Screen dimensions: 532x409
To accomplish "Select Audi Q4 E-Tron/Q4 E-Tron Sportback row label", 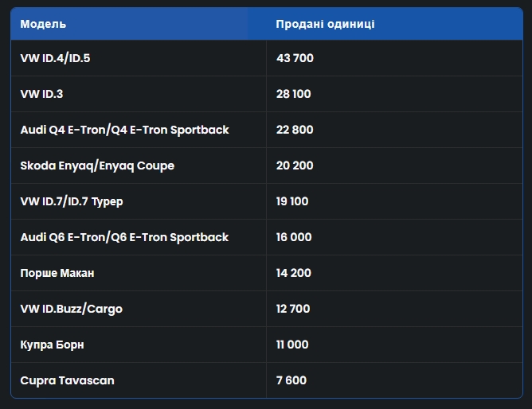I will [x=124, y=130].
